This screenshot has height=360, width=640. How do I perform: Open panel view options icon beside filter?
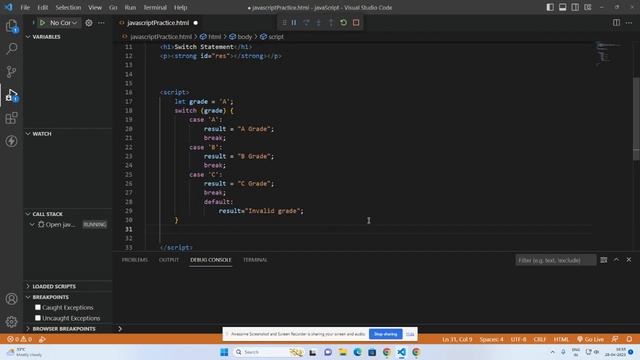[x=604, y=260]
